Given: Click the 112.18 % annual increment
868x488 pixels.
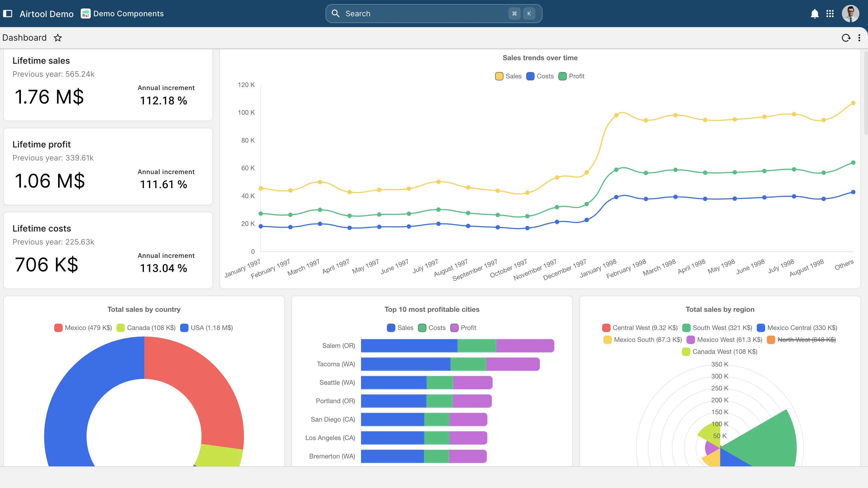Looking at the screenshot, I should (163, 100).
